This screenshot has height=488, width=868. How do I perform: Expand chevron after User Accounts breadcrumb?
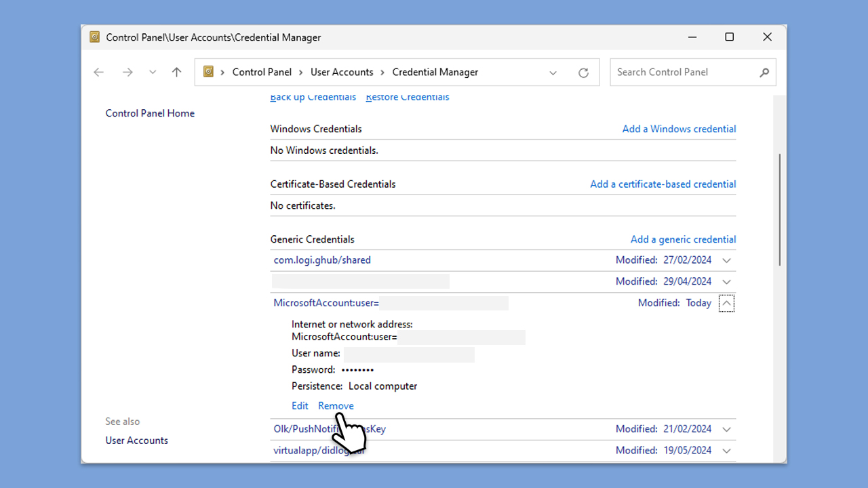383,73
